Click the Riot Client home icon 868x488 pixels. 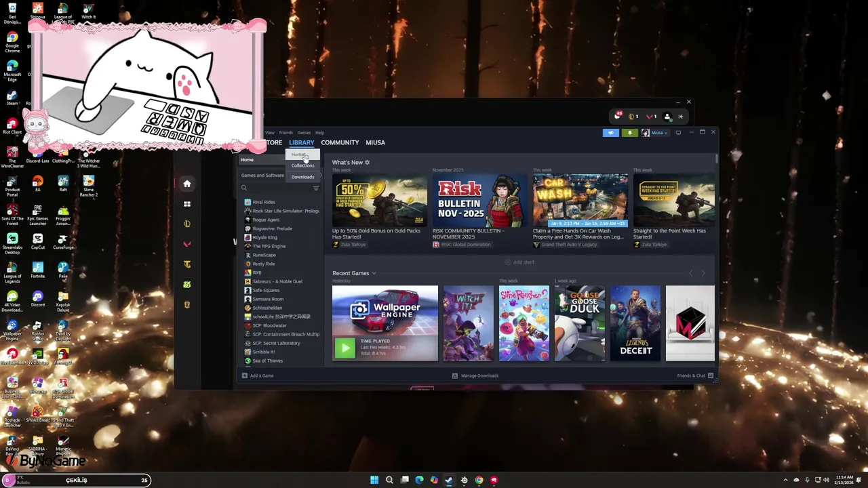[x=187, y=184]
